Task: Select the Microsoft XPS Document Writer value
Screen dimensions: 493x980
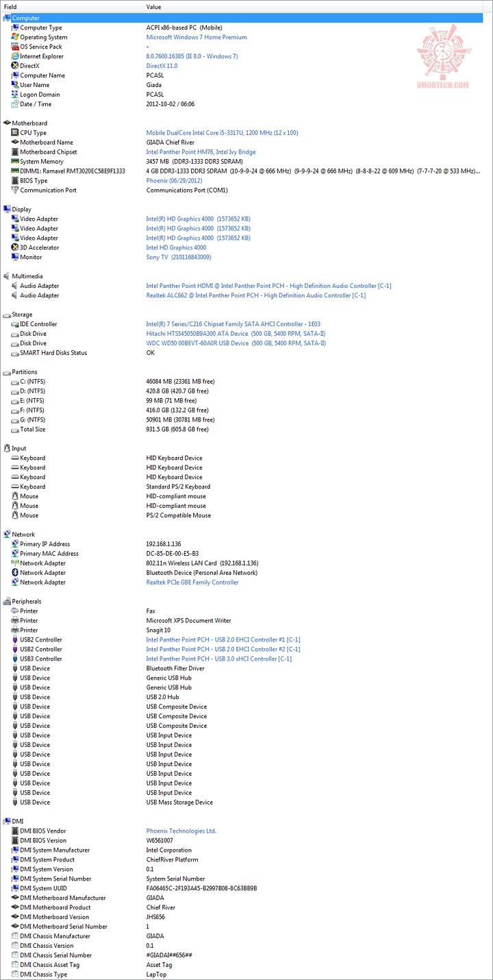Action: coord(189,620)
